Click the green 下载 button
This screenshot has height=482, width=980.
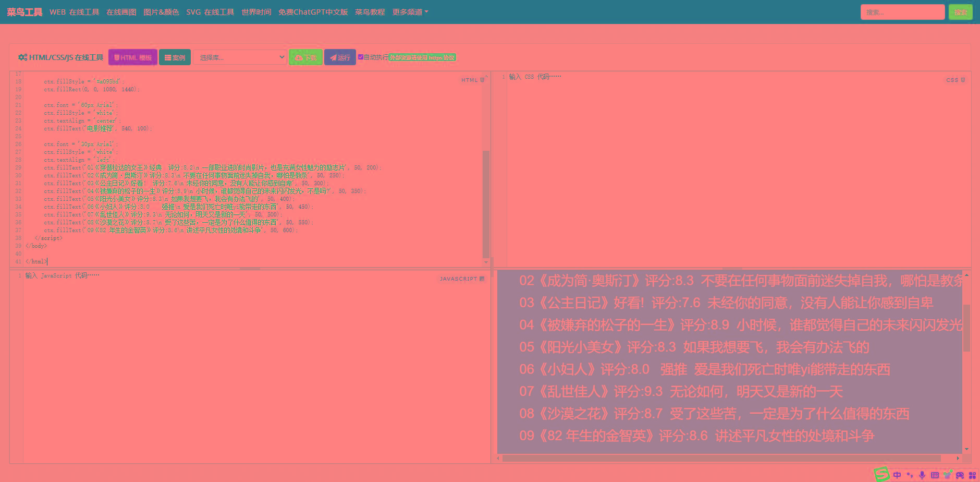(305, 57)
